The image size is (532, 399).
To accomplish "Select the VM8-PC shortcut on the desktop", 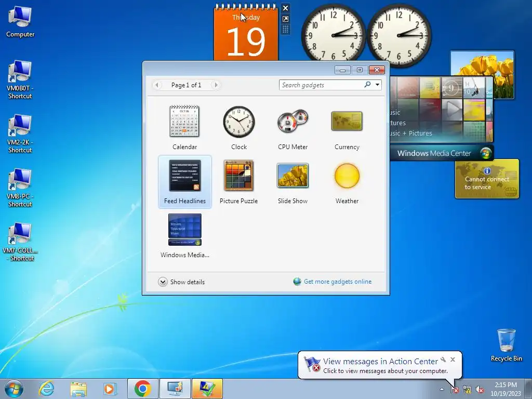I will (x=20, y=188).
